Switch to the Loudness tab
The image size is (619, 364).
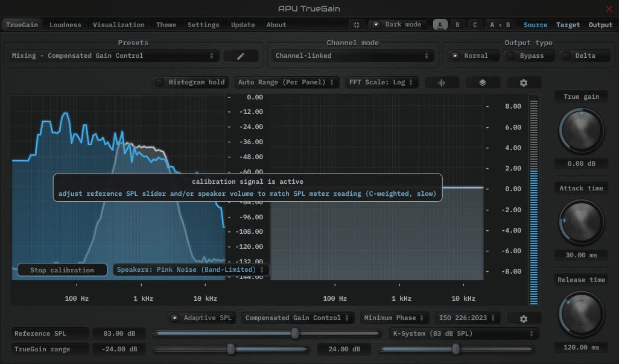(65, 25)
